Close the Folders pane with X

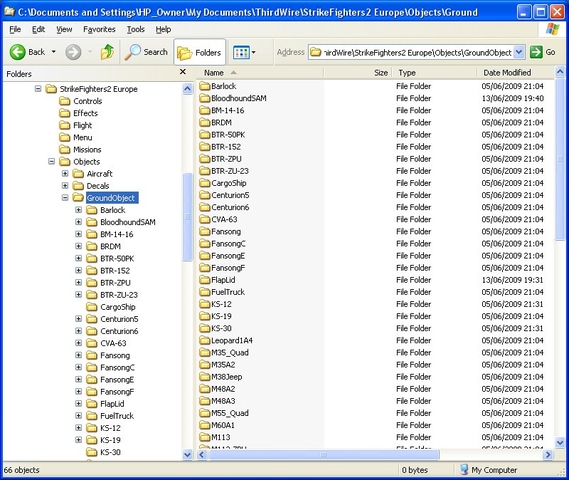[x=183, y=72]
